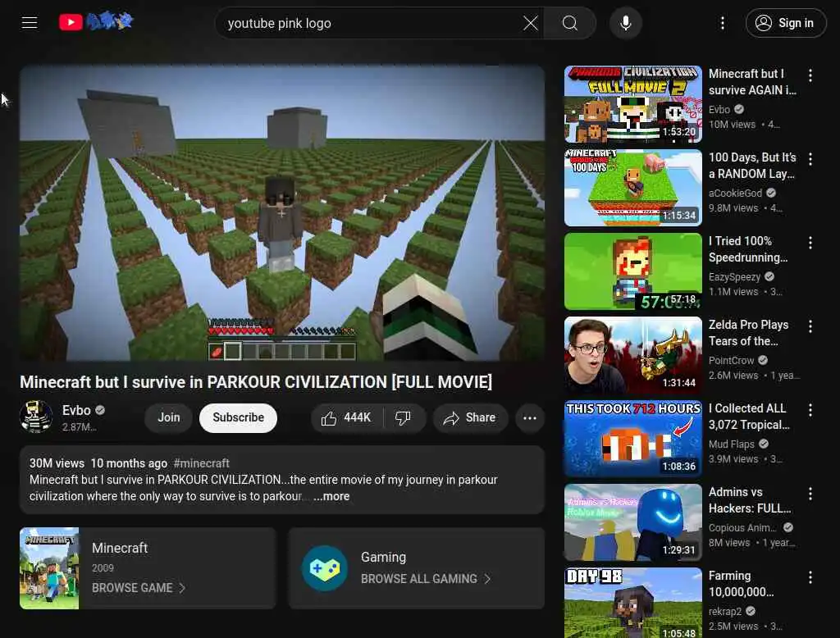This screenshot has width=840, height=638.
Task: Share this video
Action: coord(470,418)
